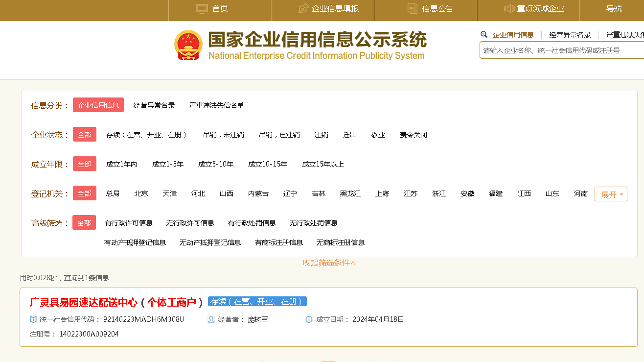Select 全部 for 成立年限
The image size is (644, 362).
coord(85,164)
